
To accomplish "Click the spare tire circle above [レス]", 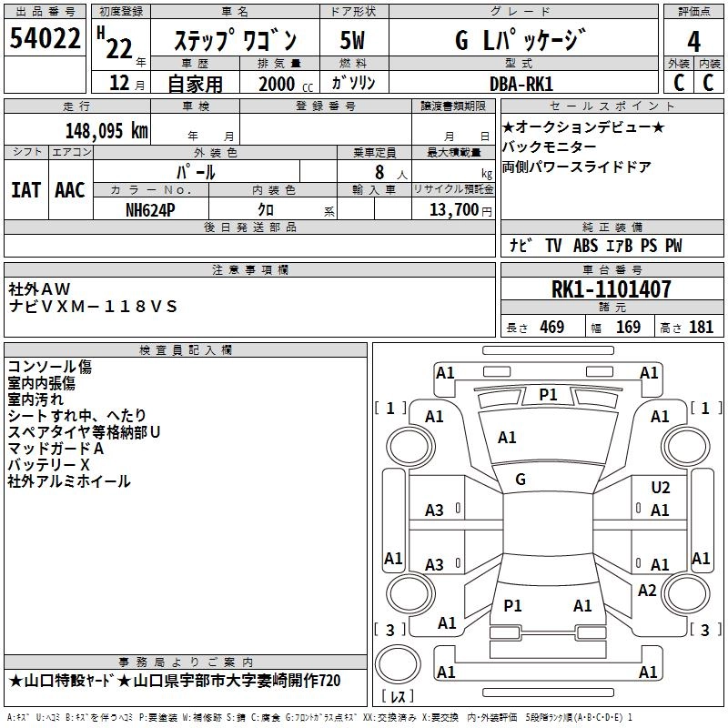I will click(x=398, y=663).
